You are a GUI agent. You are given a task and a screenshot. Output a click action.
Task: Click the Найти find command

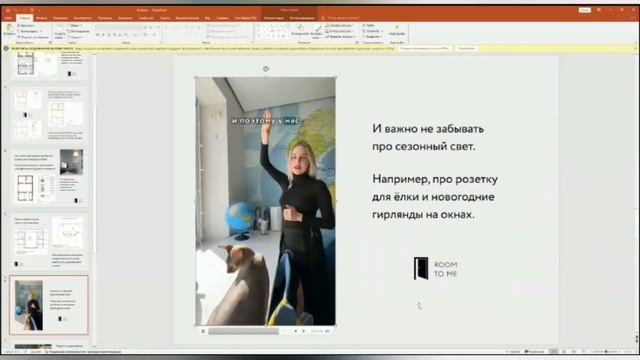[369, 26]
